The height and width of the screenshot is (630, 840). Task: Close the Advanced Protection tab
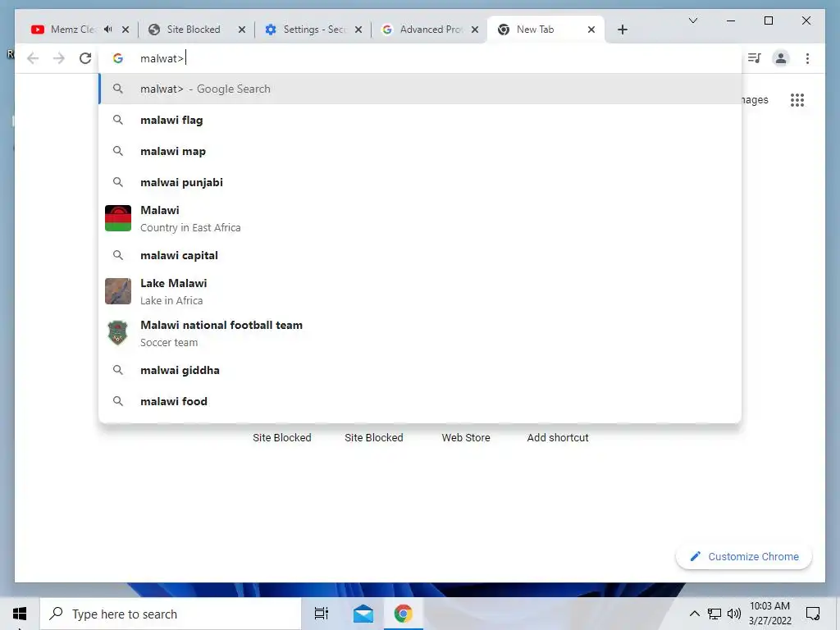point(475,30)
